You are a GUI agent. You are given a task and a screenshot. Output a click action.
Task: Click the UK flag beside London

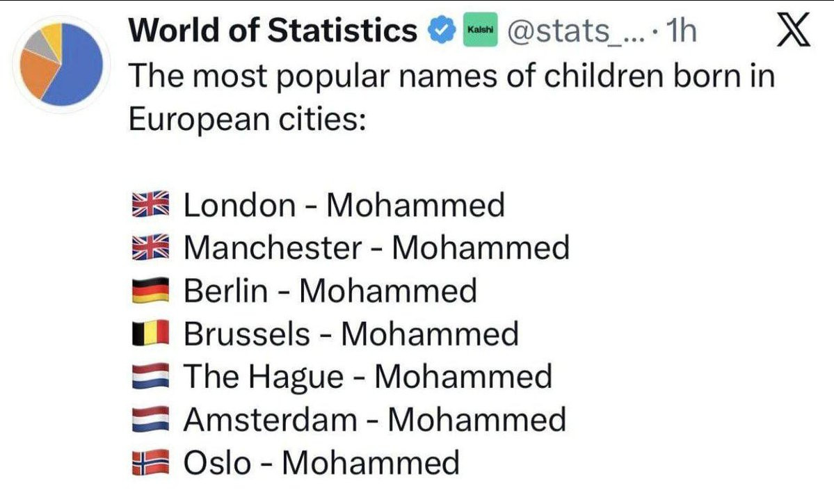[150, 205]
